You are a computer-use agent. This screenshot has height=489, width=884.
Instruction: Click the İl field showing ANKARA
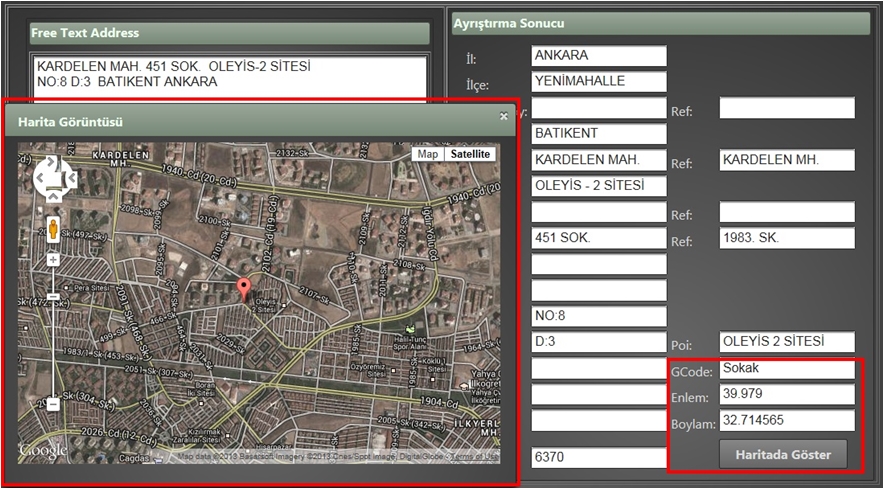pyautogui.click(x=598, y=56)
